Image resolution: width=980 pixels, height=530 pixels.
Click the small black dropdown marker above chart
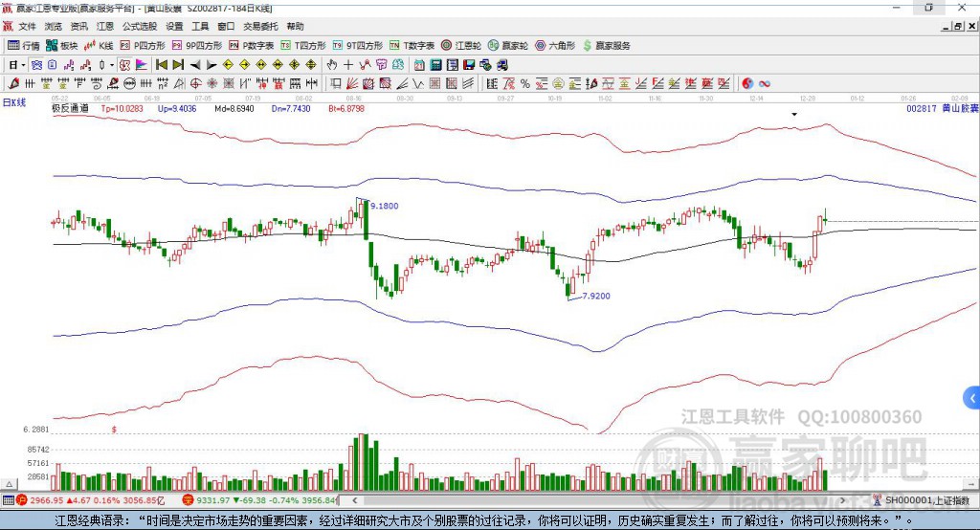pos(794,115)
